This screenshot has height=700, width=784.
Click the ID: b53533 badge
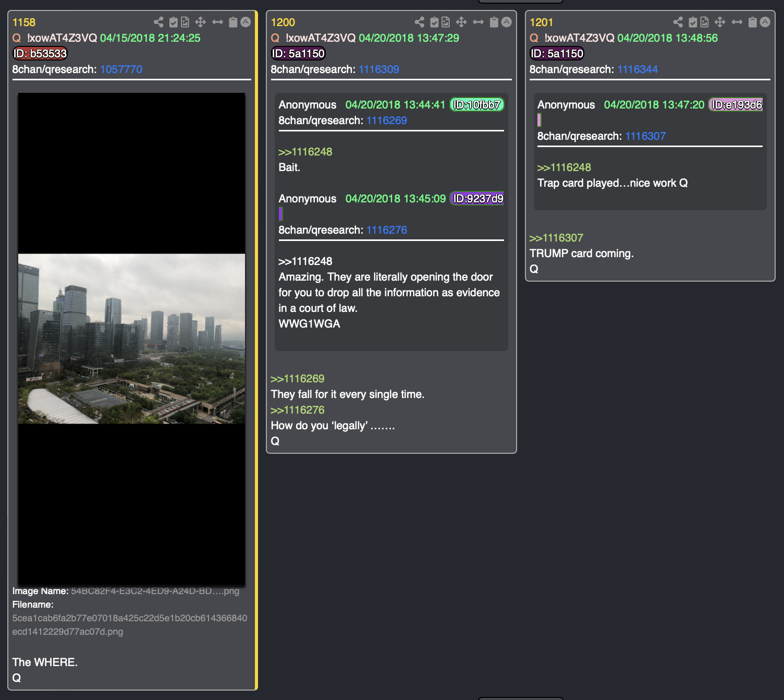pyautogui.click(x=40, y=54)
